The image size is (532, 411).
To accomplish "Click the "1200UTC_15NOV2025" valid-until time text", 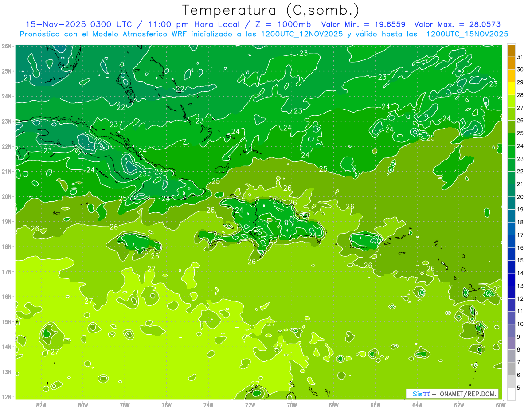I will coord(467,34).
